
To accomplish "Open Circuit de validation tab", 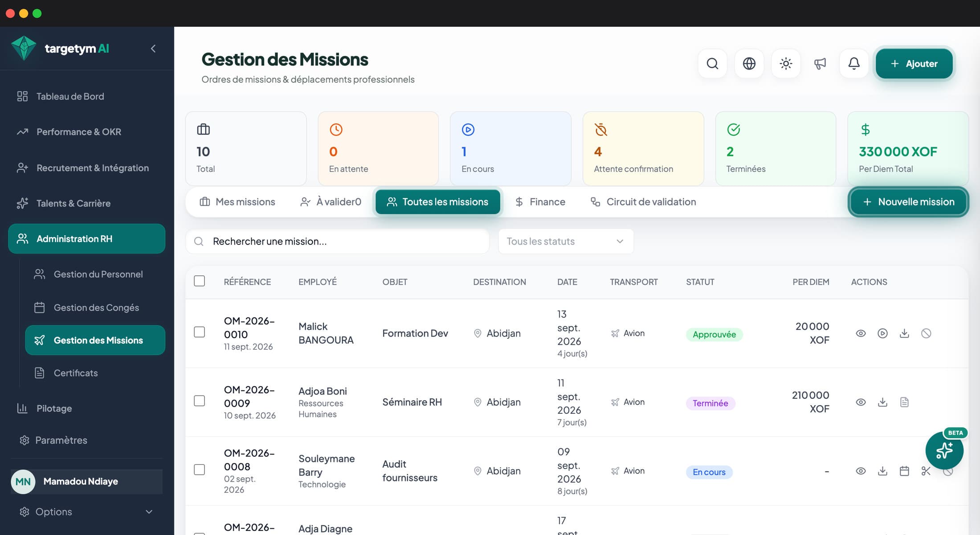I will pos(643,202).
